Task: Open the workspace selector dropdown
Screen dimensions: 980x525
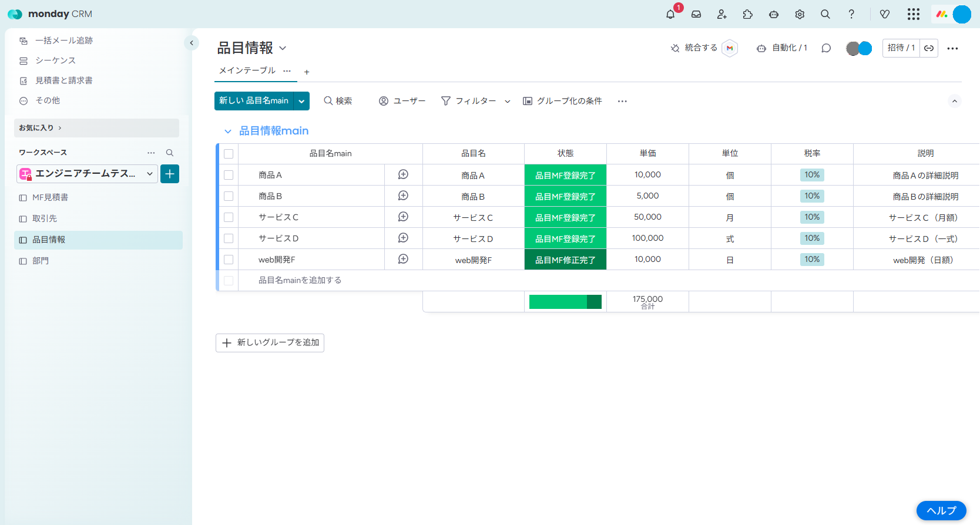Action: tap(87, 174)
